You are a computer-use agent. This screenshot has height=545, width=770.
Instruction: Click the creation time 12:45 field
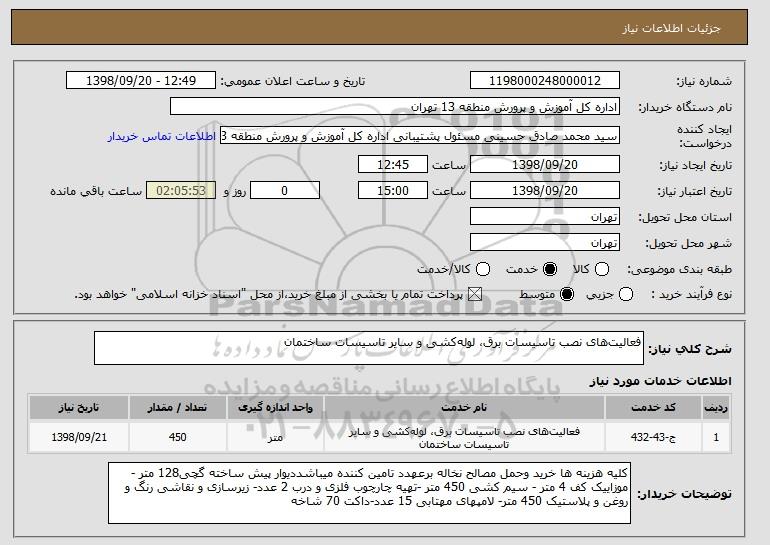click(393, 164)
